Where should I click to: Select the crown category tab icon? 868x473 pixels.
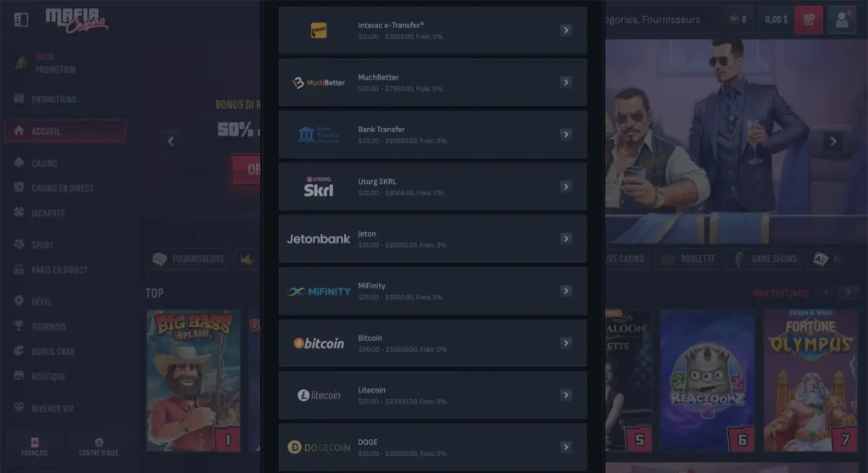coord(247,259)
